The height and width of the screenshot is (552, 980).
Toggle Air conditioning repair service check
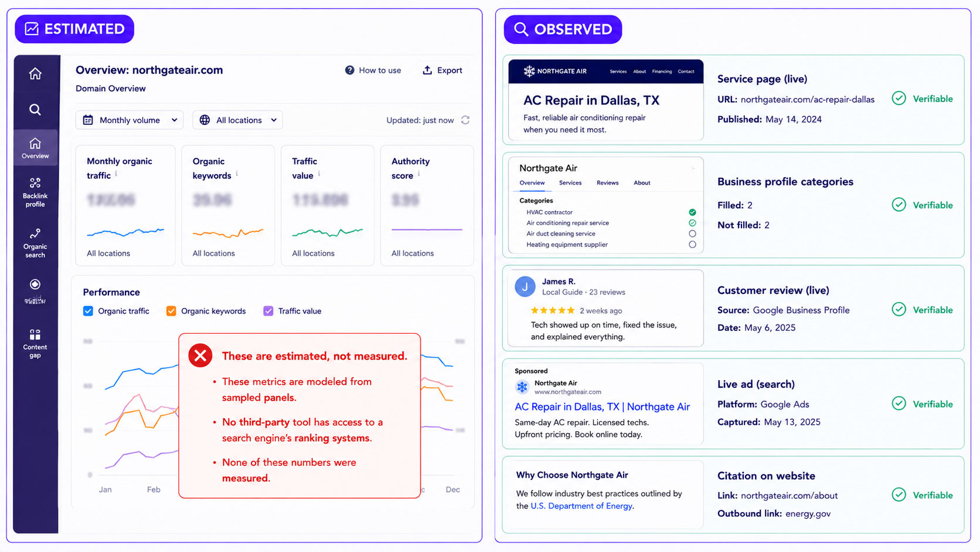692,223
